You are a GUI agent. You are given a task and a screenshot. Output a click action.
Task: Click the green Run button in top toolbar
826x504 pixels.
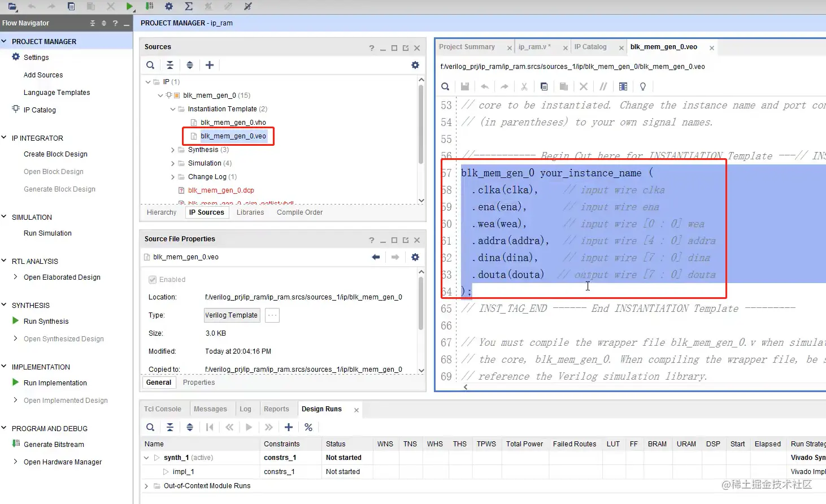tap(129, 6)
